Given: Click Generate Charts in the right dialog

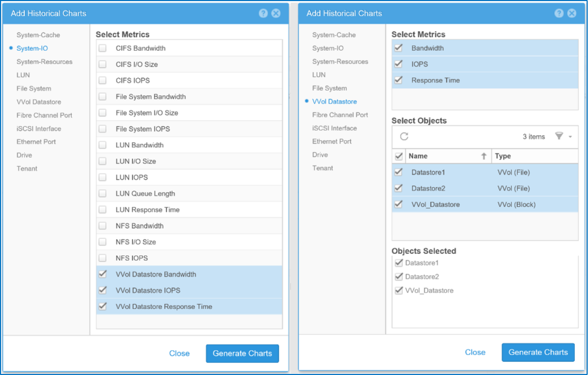Looking at the screenshot, I should click(538, 352).
